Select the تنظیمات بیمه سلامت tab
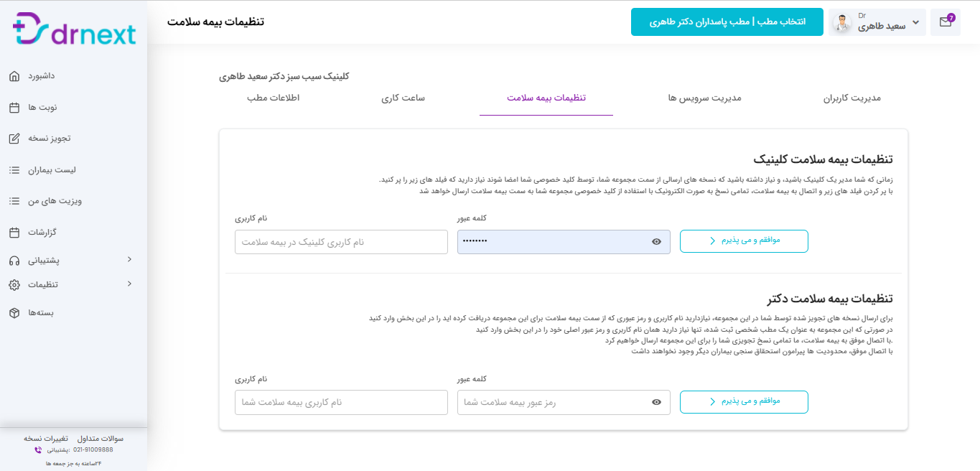This screenshot has width=980, height=471. (546, 98)
